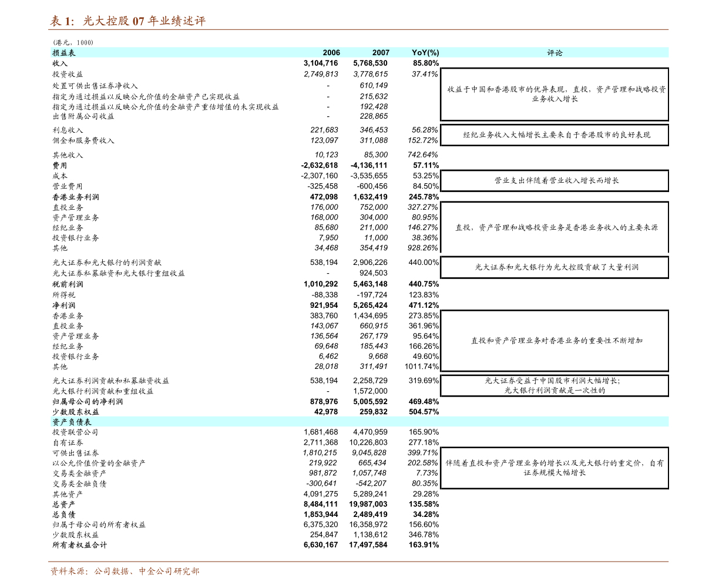
Task: Select the 佣金和服务费收入 row label
Action: tap(83, 141)
